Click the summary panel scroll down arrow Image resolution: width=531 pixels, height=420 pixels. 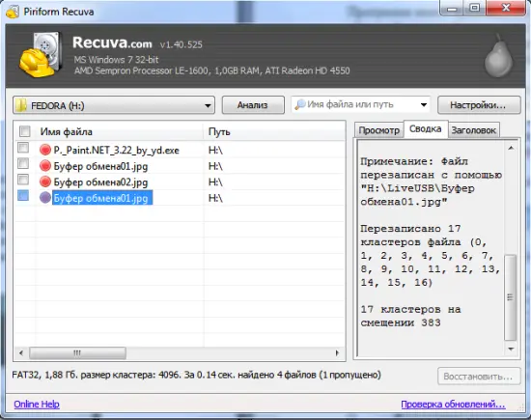(x=511, y=349)
